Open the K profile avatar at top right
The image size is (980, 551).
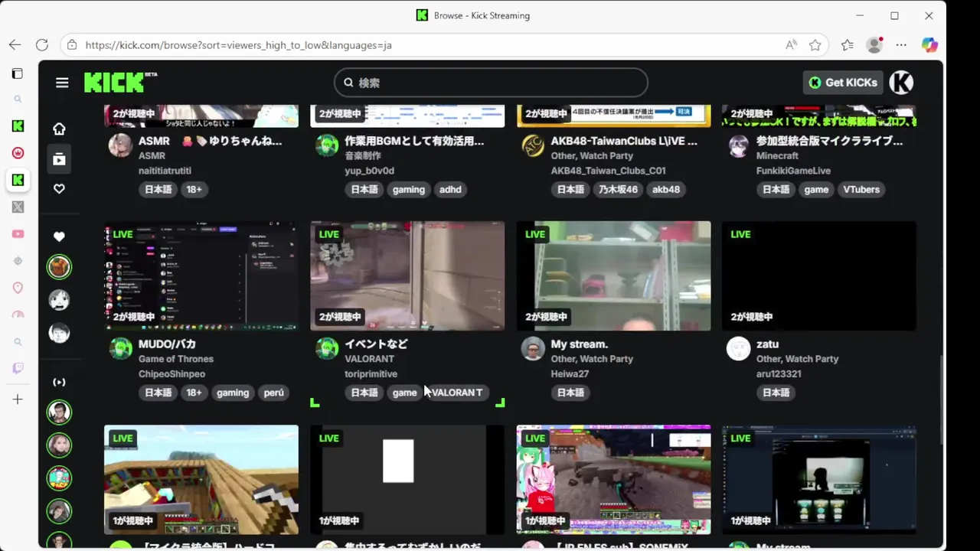901,83
